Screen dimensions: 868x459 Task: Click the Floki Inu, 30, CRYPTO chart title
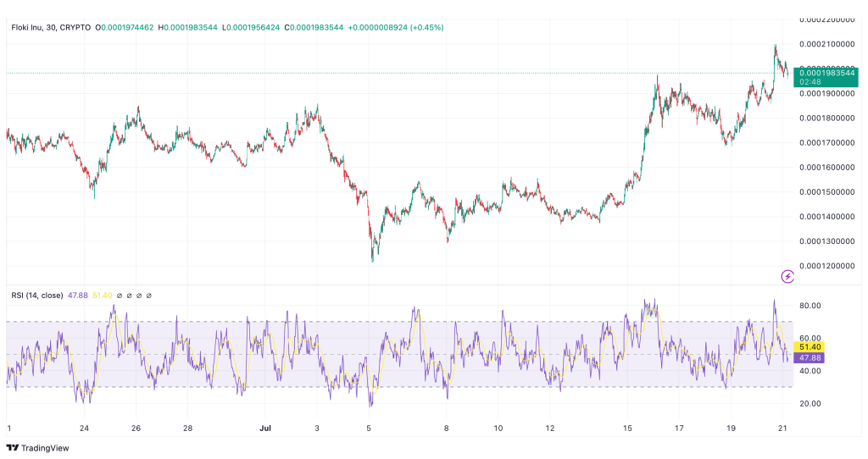51,27
